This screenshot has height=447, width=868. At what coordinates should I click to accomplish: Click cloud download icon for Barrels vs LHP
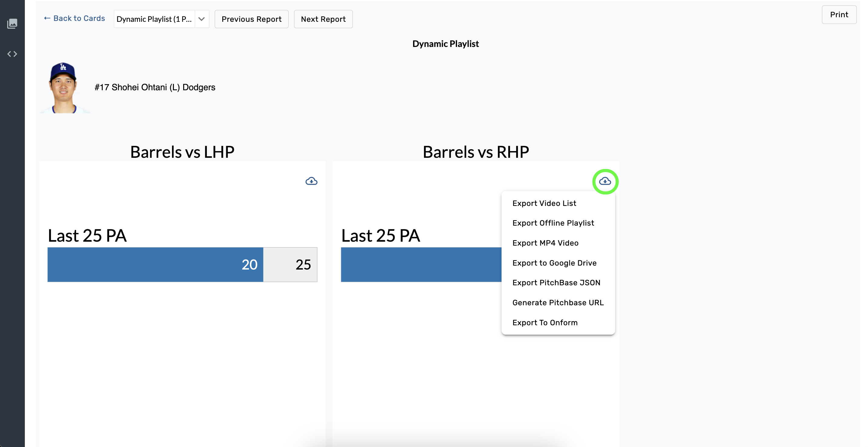[311, 181]
